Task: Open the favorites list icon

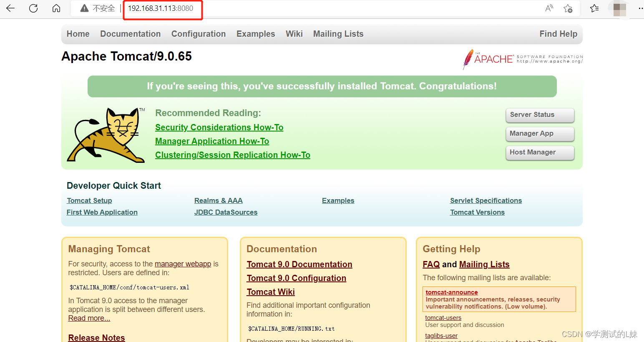Action: (594, 8)
